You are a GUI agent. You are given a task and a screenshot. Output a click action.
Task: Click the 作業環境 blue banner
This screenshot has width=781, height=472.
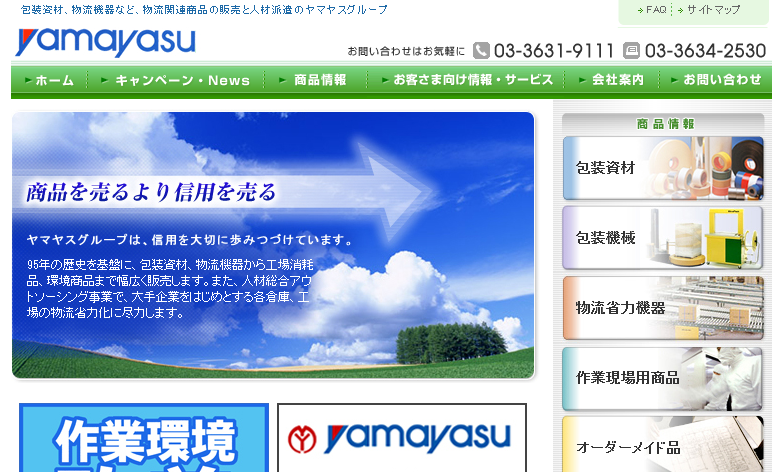tap(144, 438)
